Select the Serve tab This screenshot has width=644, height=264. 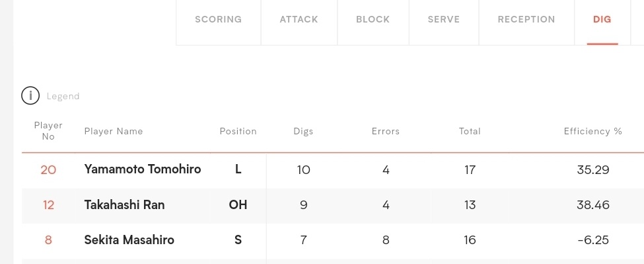444,19
